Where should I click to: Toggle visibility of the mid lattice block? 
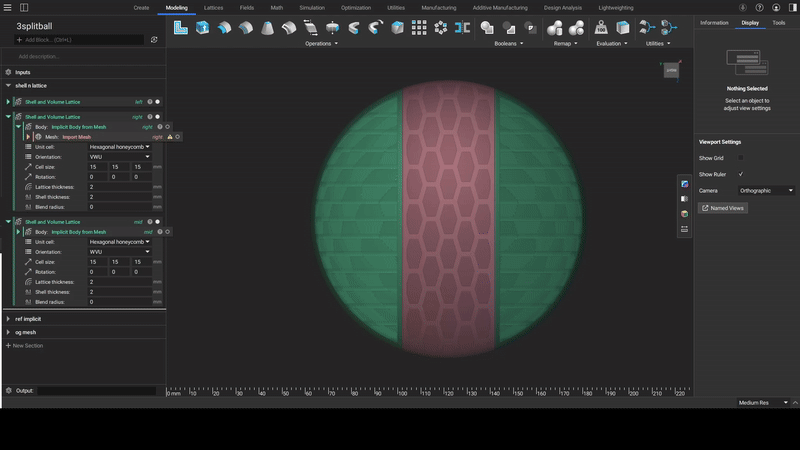(157, 222)
